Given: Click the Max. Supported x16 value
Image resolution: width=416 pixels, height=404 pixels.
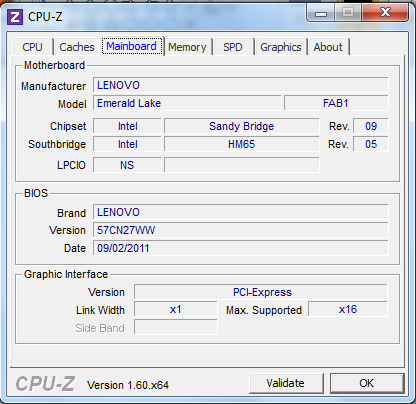Looking at the screenshot, I should coord(348,310).
